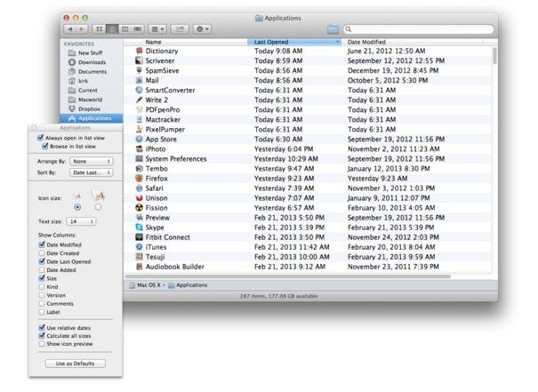Image resolution: width=538 pixels, height=392 pixels.
Task: Toggle the Size column checkbox
Action: click(42, 278)
